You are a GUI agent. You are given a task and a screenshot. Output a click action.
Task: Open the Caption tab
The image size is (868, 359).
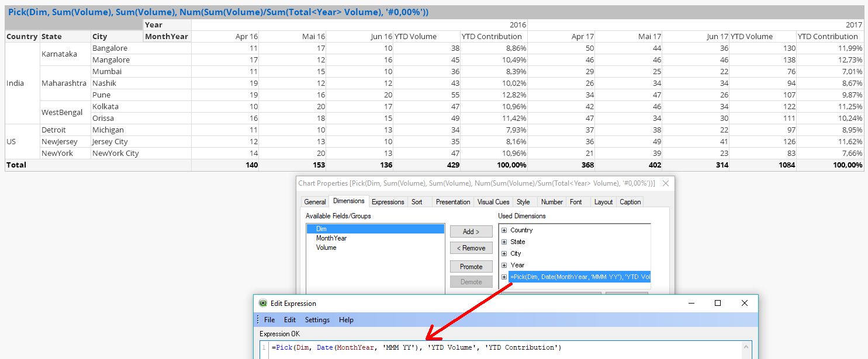point(630,202)
